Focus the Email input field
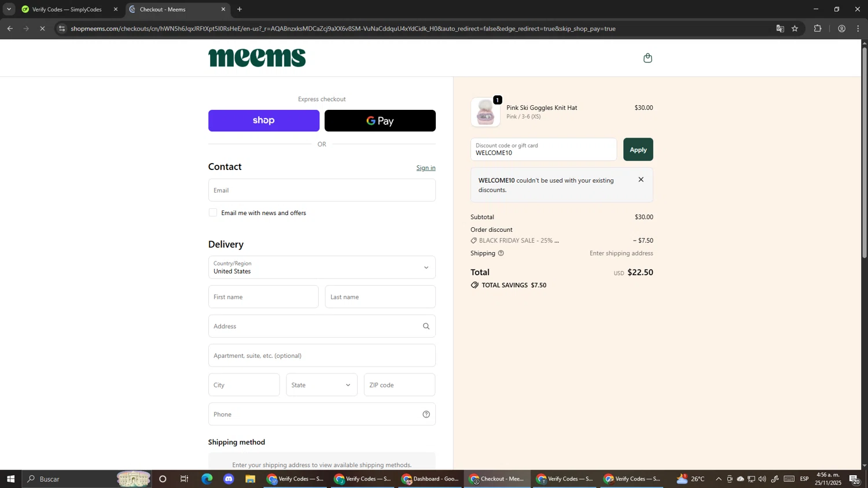Screen dimensions: 868x488 [322, 190]
